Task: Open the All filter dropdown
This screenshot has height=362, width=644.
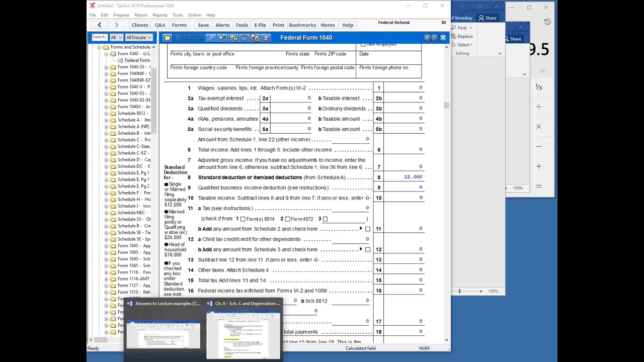Action: (116, 38)
